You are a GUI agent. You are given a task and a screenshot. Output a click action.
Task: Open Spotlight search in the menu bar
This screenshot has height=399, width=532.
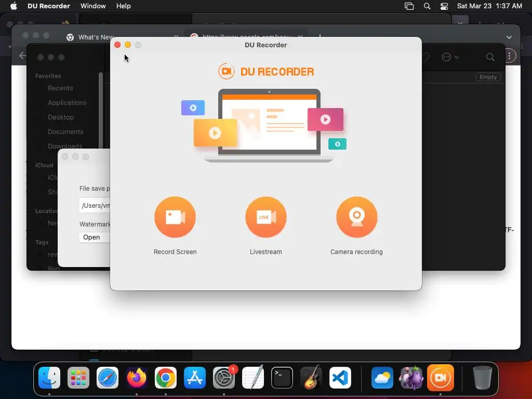point(427,6)
